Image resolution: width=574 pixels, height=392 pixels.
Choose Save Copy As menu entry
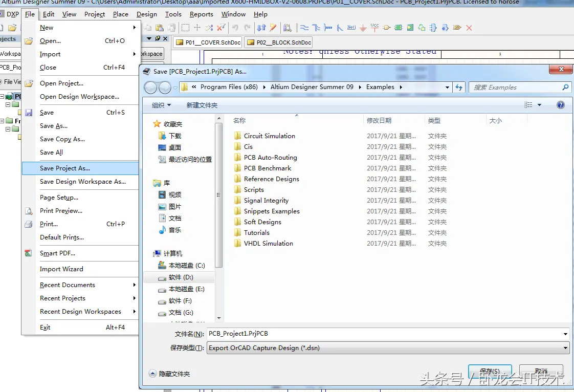click(x=80, y=139)
